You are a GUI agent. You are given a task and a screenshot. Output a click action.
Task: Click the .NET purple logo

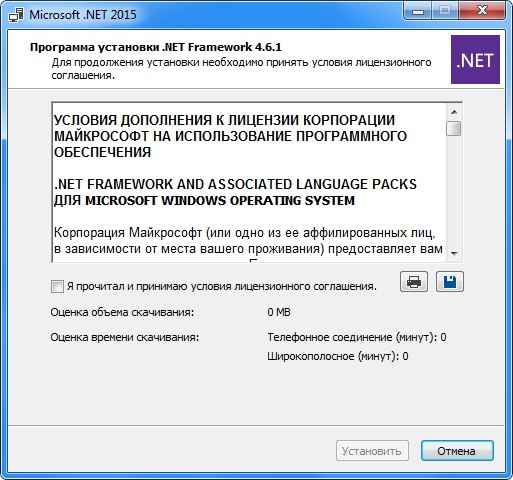[x=475, y=60]
